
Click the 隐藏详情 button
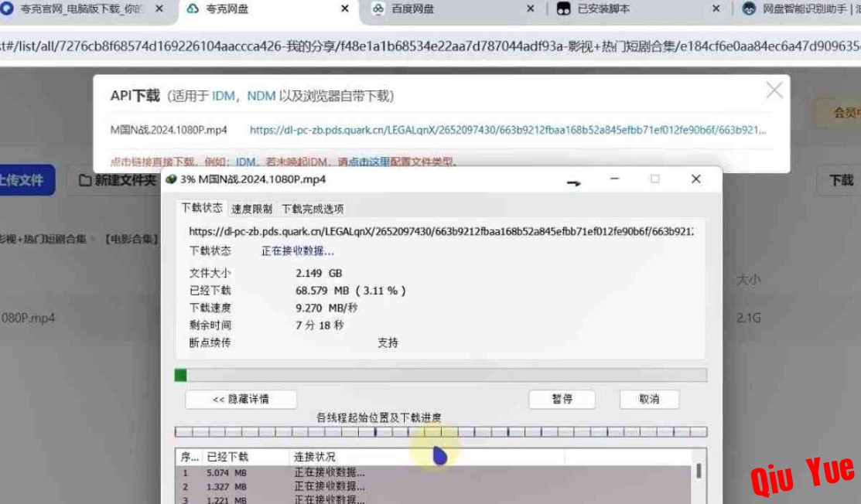pos(241,399)
